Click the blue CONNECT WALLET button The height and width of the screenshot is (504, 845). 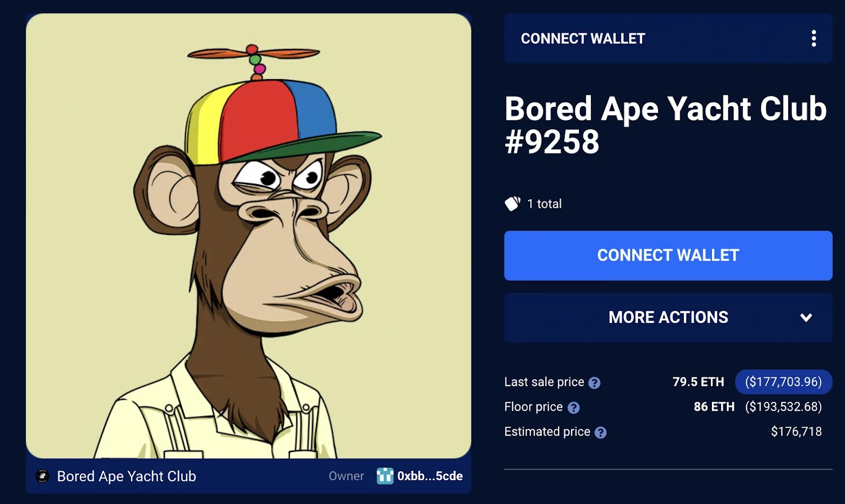[668, 255]
